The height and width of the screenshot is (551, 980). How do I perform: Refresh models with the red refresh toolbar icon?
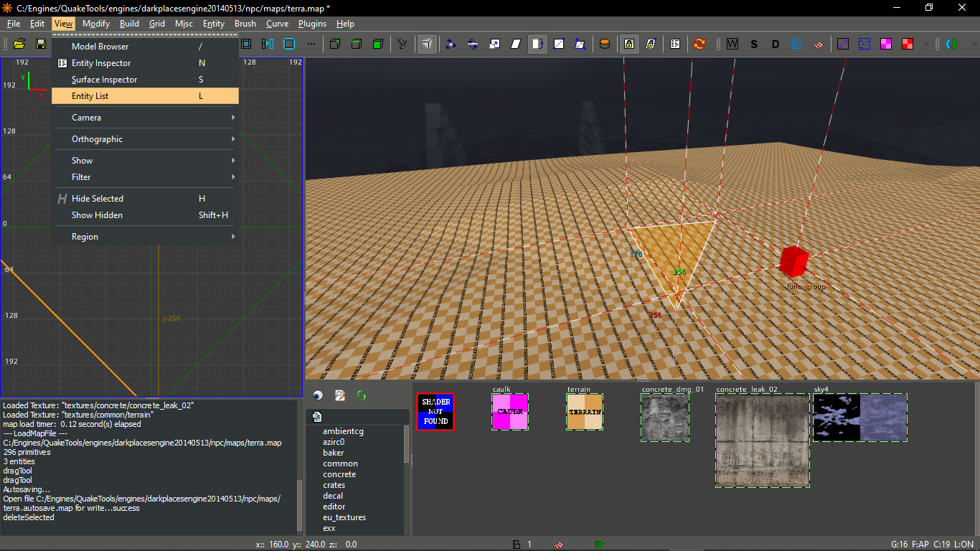pyautogui.click(x=699, y=44)
